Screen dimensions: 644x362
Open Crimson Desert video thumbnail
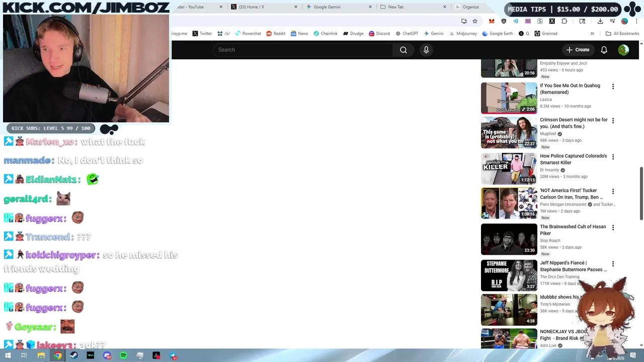coord(509,133)
